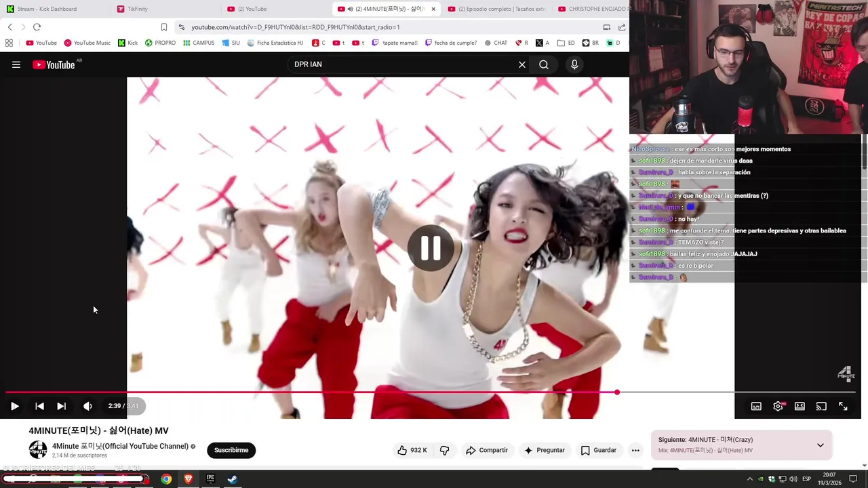Open Steam from the taskbar

click(232, 479)
